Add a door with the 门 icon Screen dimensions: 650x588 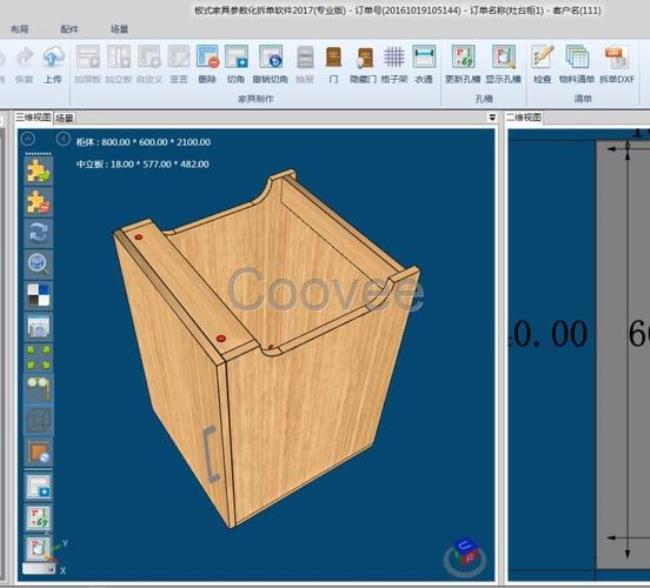tap(333, 57)
